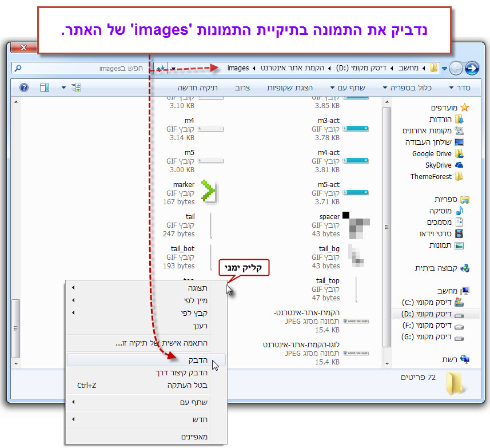
Task: Open the Help question mark icon
Action: (x=24, y=88)
